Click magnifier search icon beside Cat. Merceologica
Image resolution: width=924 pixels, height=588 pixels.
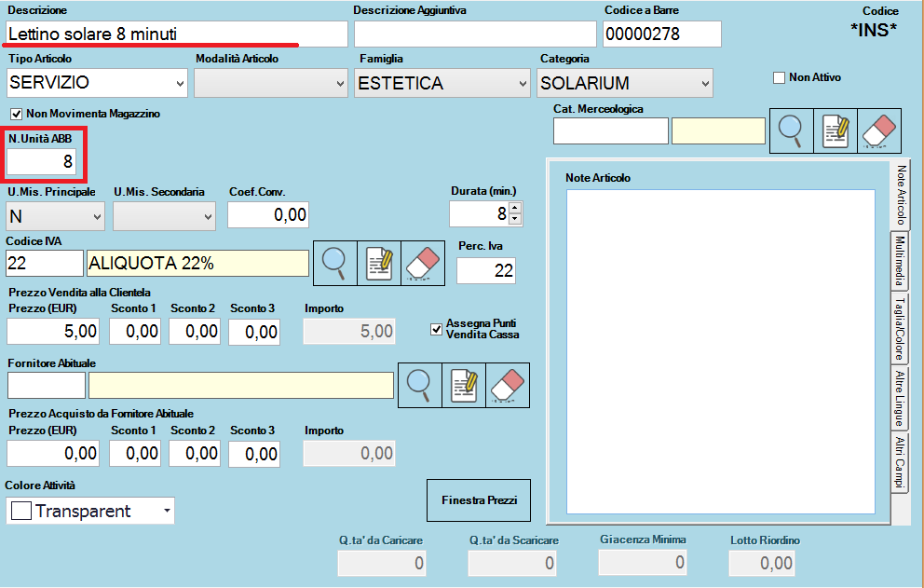[791, 131]
